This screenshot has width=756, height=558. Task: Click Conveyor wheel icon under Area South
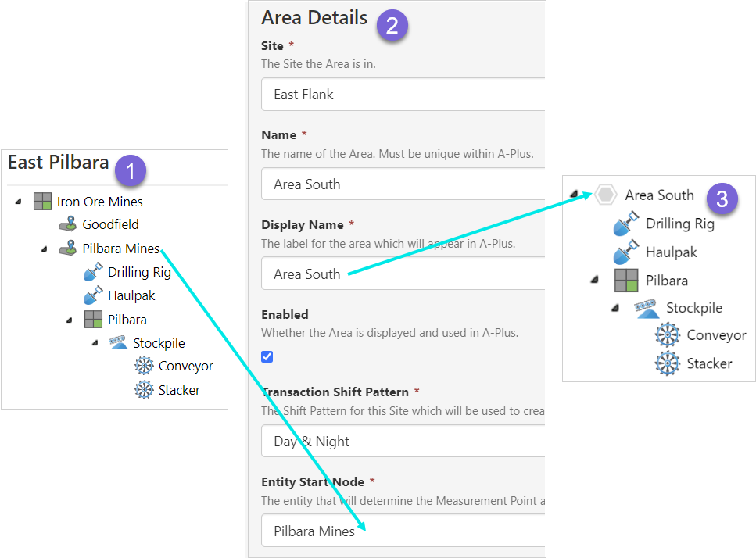point(668,335)
